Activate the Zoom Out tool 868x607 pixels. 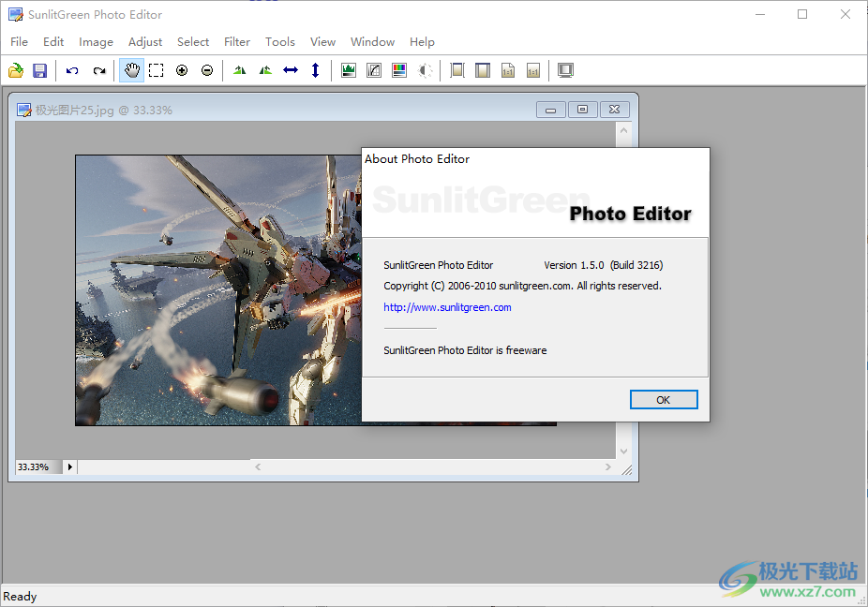(x=207, y=70)
